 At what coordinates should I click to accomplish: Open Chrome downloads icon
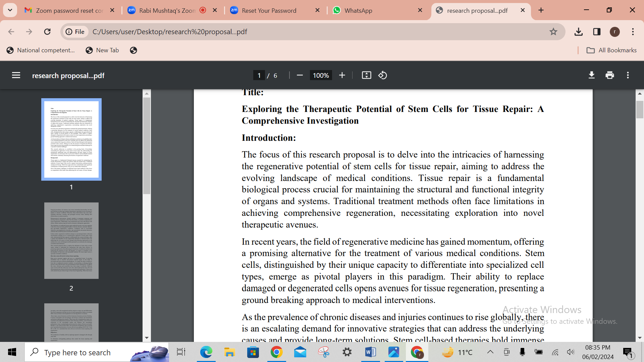point(579,32)
